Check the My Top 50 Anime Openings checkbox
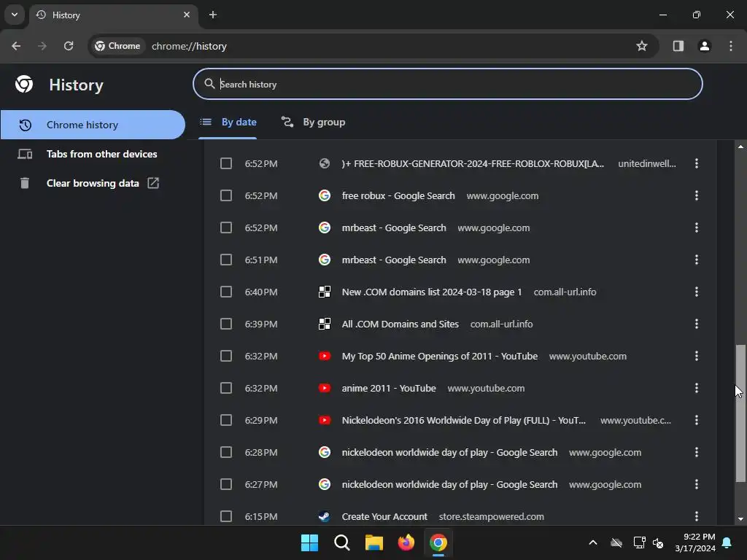 coord(226,356)
